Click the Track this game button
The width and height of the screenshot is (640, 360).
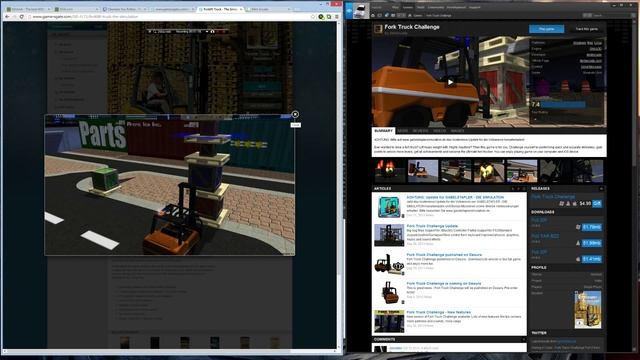[587, 29]
